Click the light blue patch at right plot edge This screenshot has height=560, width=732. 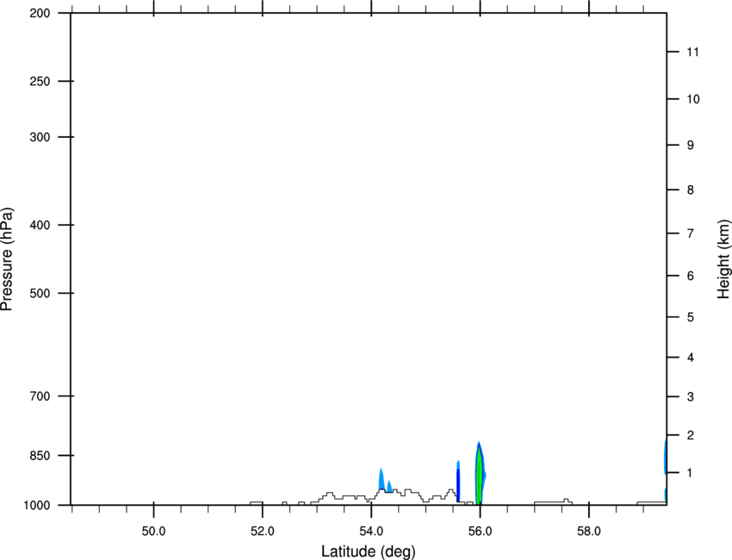point(665,457)
